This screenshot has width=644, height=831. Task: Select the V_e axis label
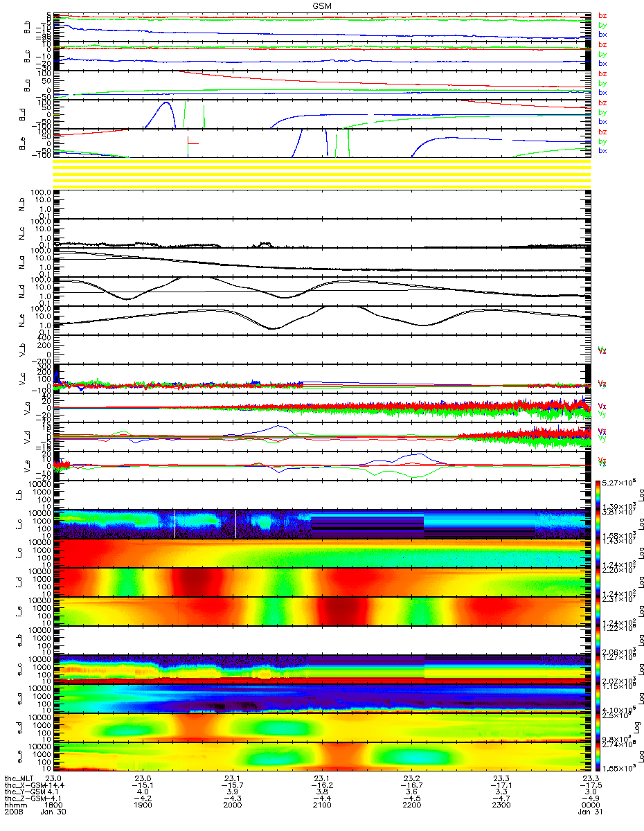pyautogui.click(x=28, y=465)
